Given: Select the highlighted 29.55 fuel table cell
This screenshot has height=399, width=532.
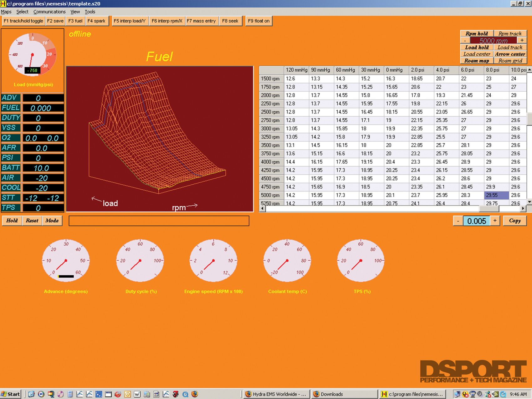Looking at the screenshot, I should (496, 195).
